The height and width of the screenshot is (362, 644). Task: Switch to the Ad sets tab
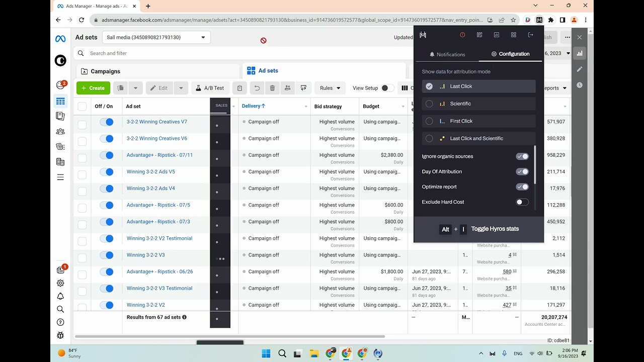[x=325, y=71]
